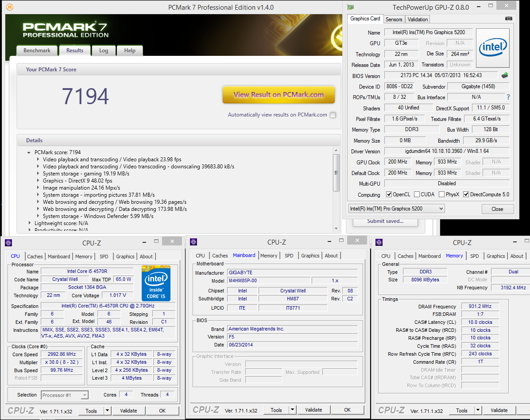Image resolution: width=530 pixels, height=420 pixels.
Task: Open SPD tab in middle CPU-Z window
Action: click(x=289, y=256)
